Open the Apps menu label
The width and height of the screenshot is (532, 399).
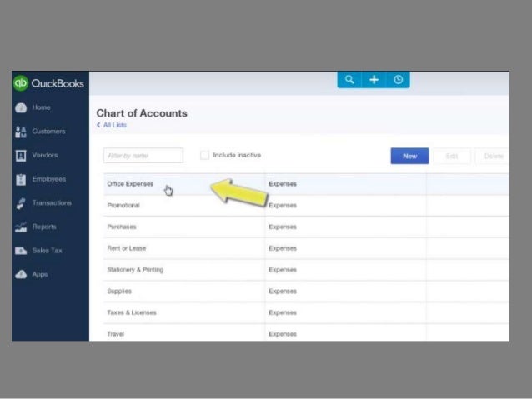click(40, 274)
